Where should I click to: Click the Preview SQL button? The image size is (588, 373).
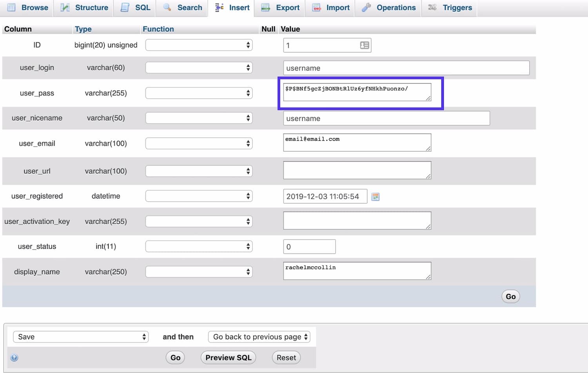point(228,357)
